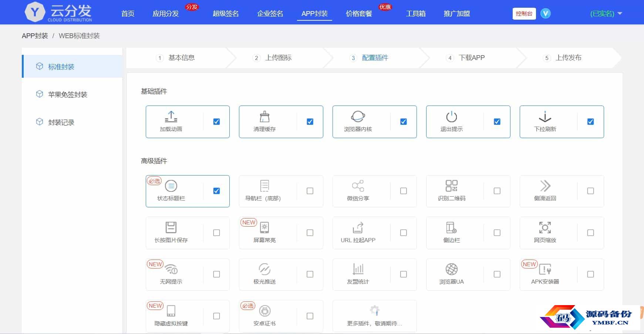Viewport: 644px width, 334px height.
Task: Click the 安卓证书 android icon
Action: [x=264, y=311]
